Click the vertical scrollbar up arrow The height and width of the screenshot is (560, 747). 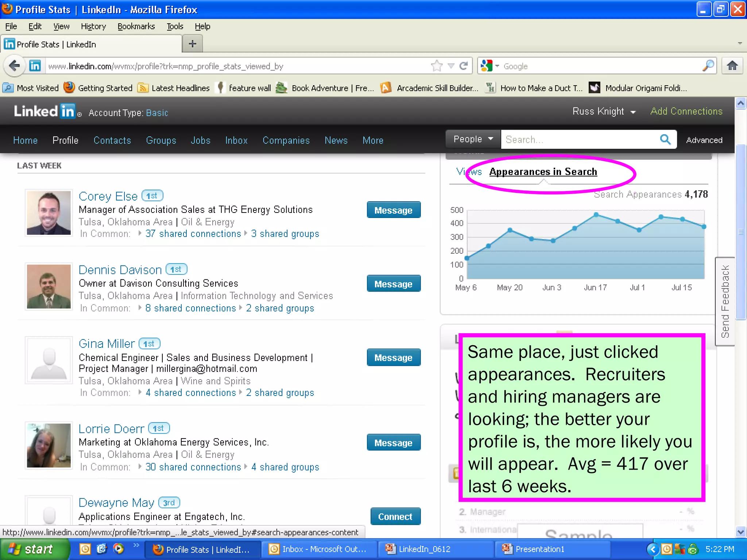click(740, 103)
